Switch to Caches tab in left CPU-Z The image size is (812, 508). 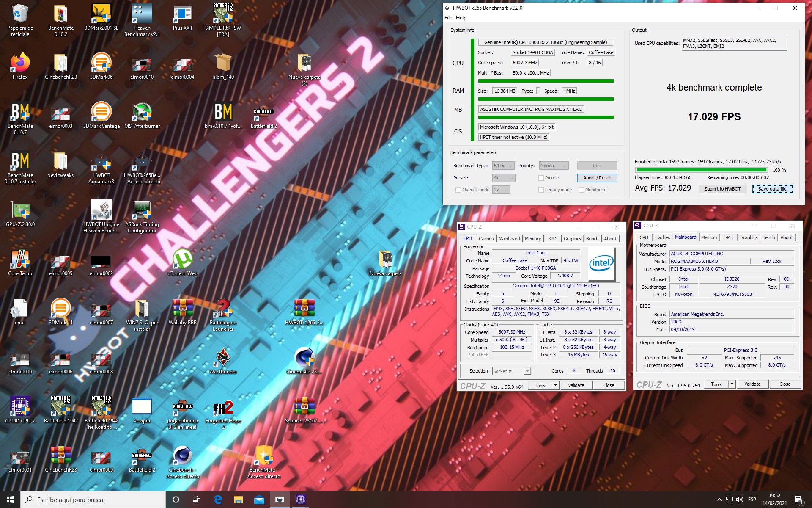[486, 239]
